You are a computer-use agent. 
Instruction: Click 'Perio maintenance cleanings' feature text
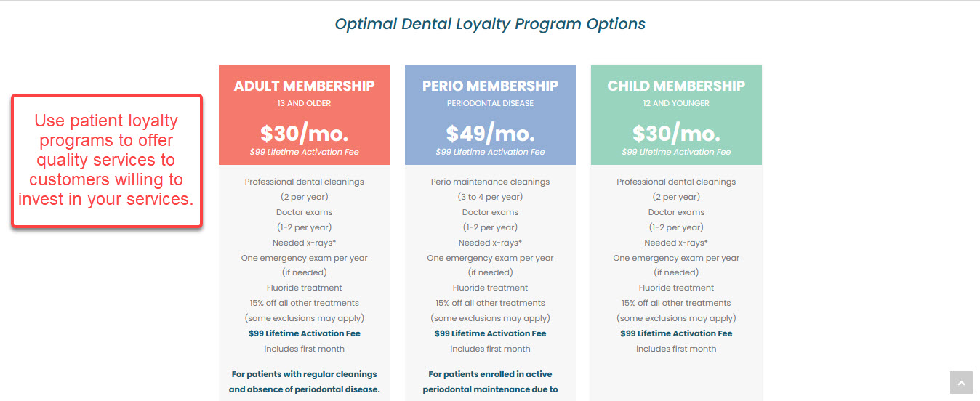click(x=490, y=182)
